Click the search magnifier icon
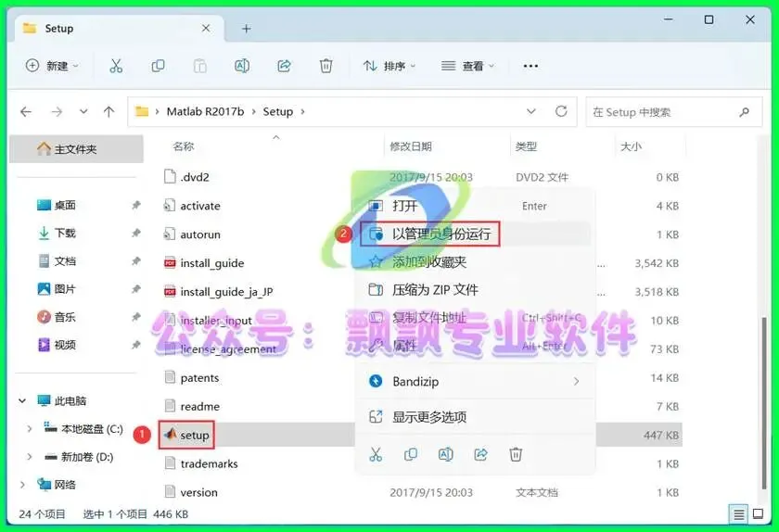Viewport: 779px width, 532px height. [744, 112]
